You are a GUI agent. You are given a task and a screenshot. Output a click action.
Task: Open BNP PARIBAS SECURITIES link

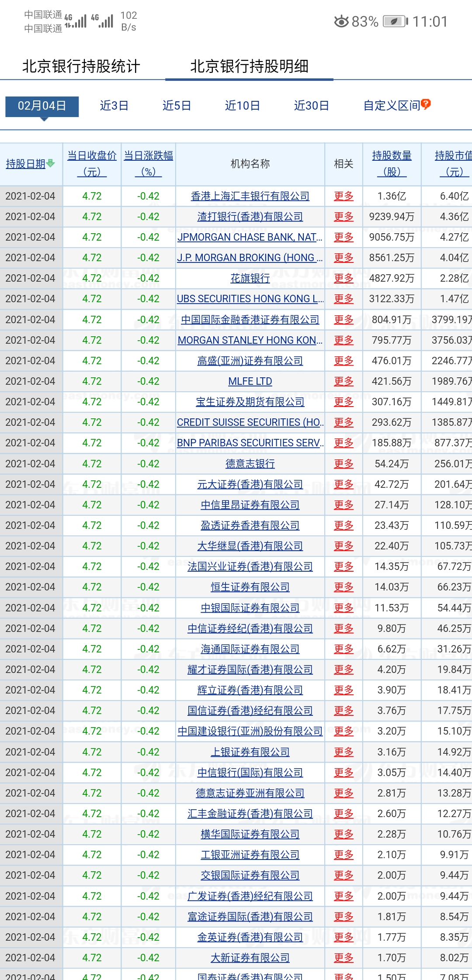click(x=250, y=443)
